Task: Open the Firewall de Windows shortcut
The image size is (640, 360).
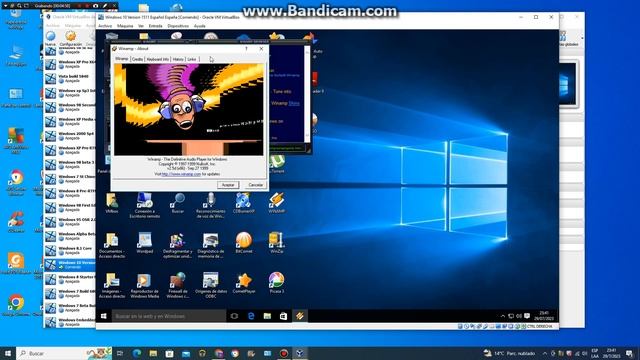Action: pos(178,285)
